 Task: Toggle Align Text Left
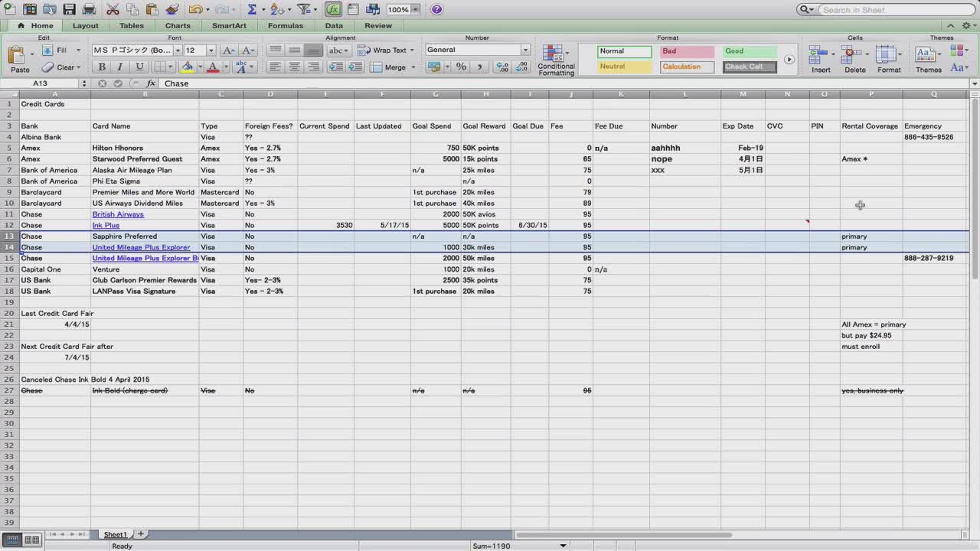pos(276,67)
